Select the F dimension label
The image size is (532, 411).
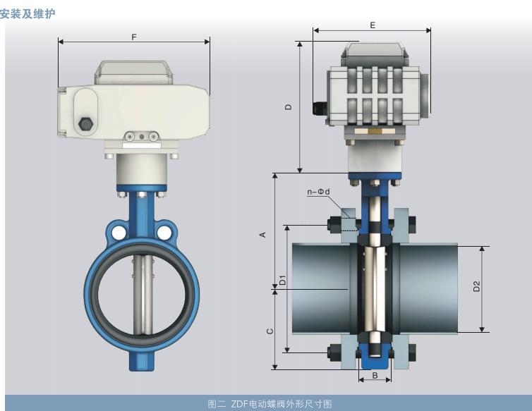(134, 36)
